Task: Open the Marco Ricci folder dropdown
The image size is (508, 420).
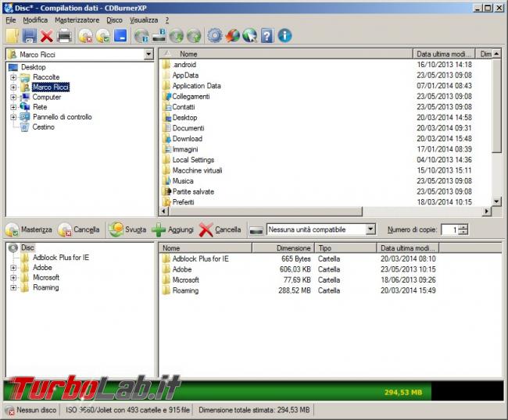Action: click(148, 54)
